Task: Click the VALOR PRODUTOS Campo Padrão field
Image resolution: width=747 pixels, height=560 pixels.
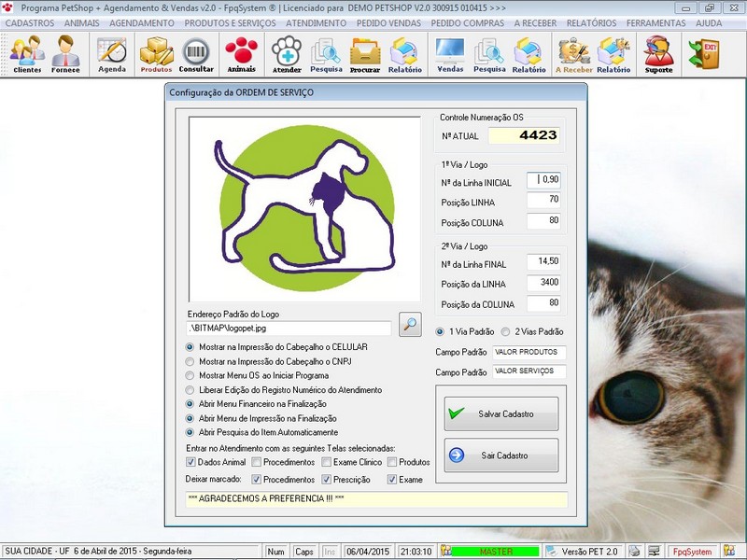Action: coord(529,353)
